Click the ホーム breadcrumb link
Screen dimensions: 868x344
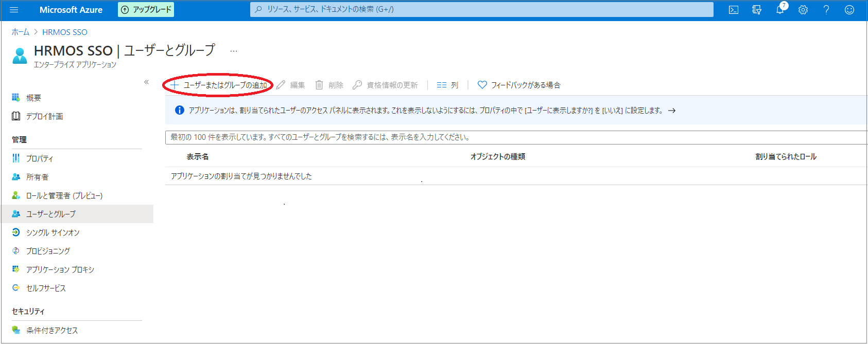pyautogui.click(x=21, y=32)
